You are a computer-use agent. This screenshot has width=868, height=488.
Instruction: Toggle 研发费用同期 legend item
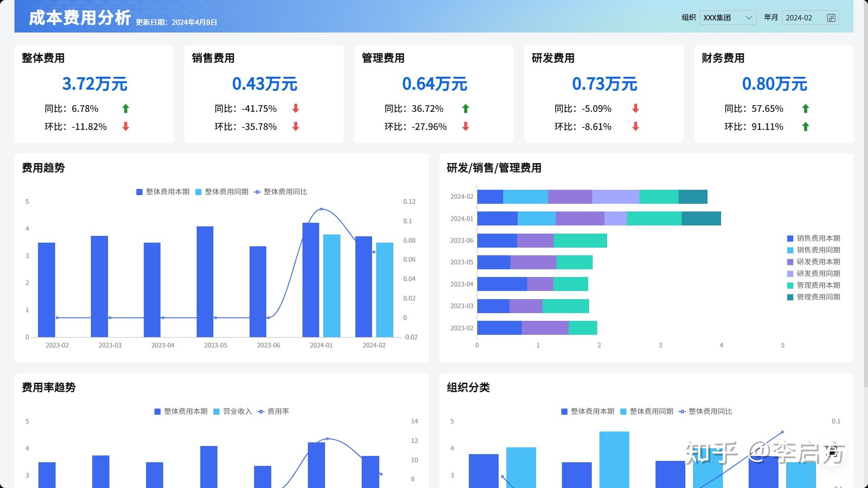point(814,273)
